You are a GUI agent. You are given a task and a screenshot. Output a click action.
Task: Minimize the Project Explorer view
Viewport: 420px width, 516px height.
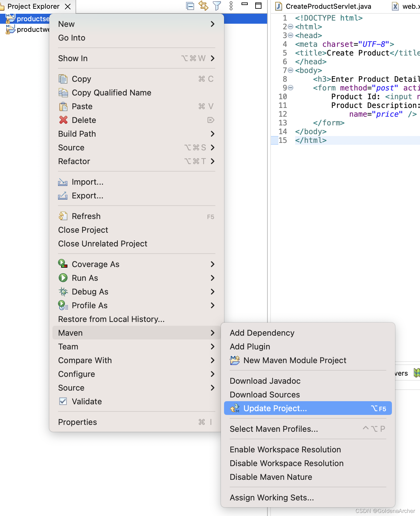coord(245,4)
